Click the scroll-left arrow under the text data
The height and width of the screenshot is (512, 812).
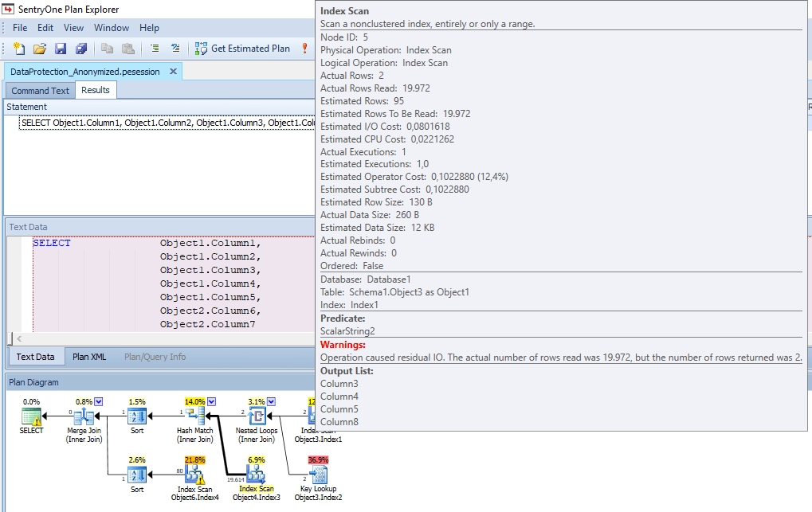tap(19, 338)
